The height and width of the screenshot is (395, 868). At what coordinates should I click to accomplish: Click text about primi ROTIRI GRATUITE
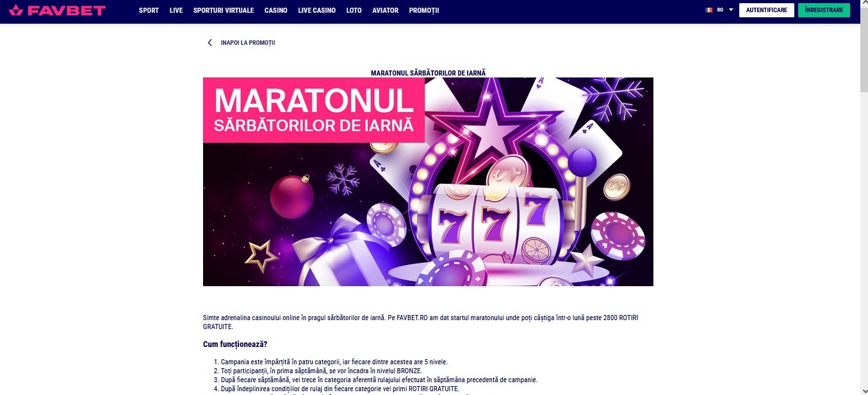[x=340, y=389]
